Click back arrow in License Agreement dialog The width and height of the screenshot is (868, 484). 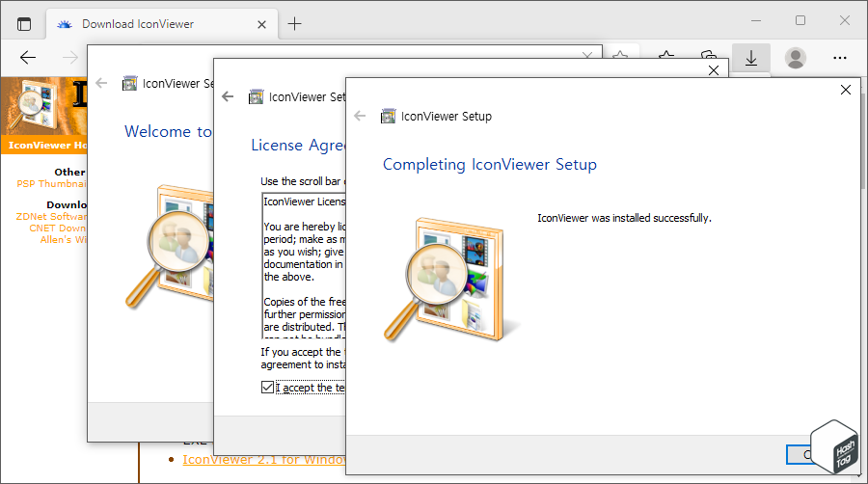[x=228, y=96]
